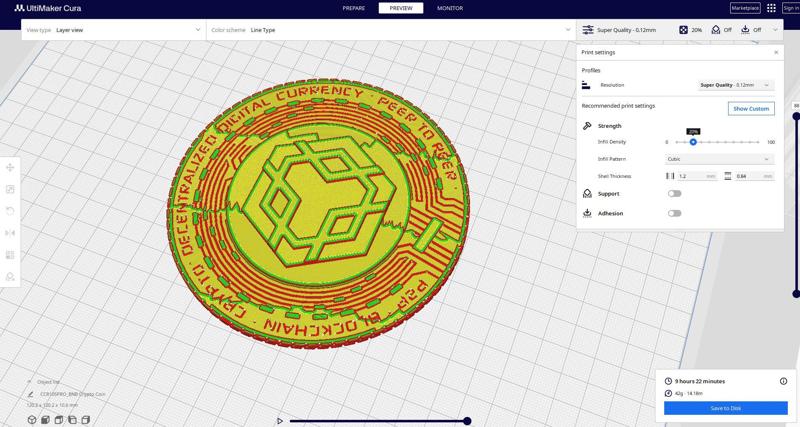Screen dimensions: 800x427
Task: Click the model dimensions text
Action: pos(52,405)
